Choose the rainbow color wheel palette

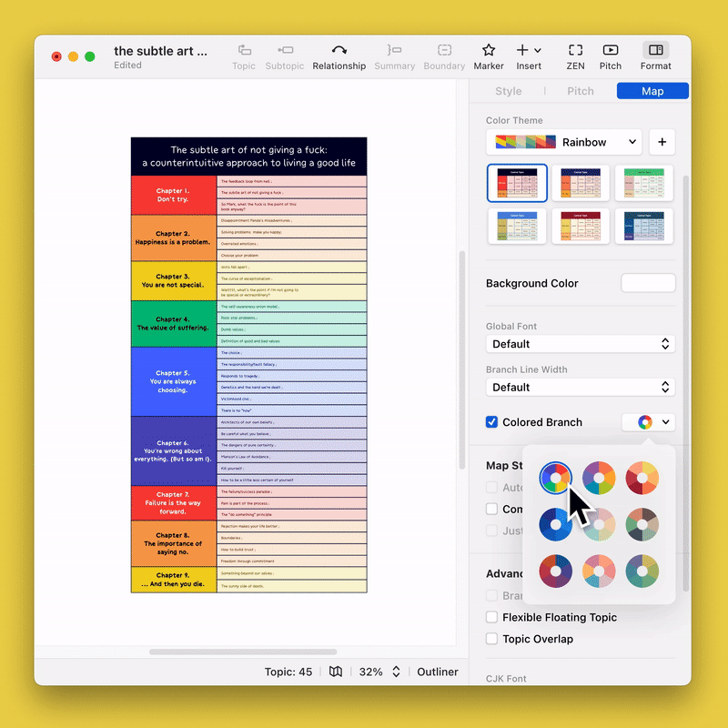(555, 478)
